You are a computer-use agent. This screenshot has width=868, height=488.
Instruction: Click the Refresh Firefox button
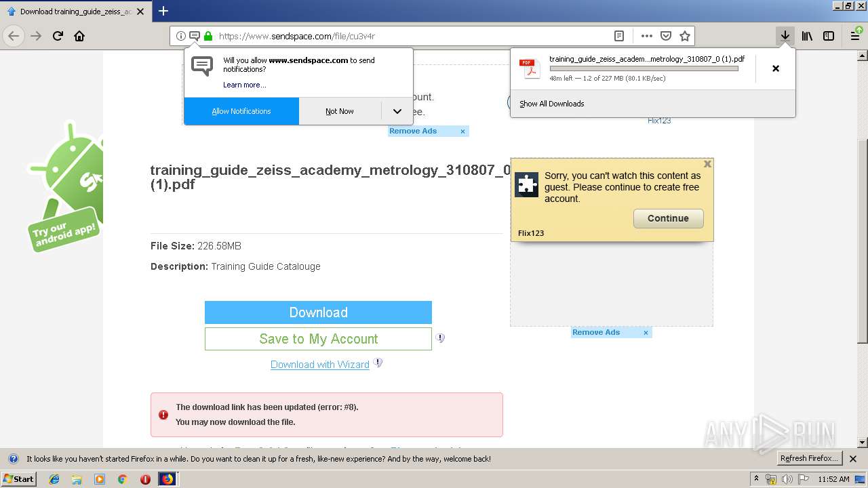810,459
